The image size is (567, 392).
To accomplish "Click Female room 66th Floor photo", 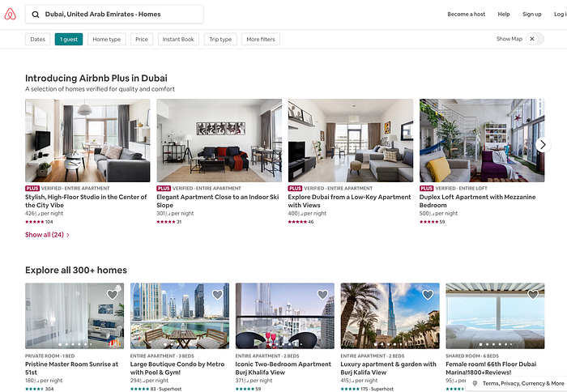I will pyautogui.click(x=495, y=316).
